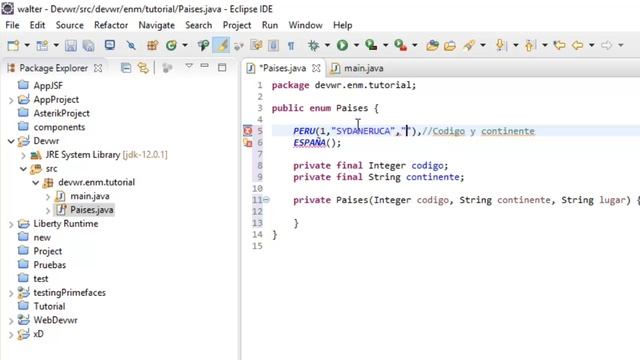
Task: Click the New Java Package icon
Action: [153, 45]
